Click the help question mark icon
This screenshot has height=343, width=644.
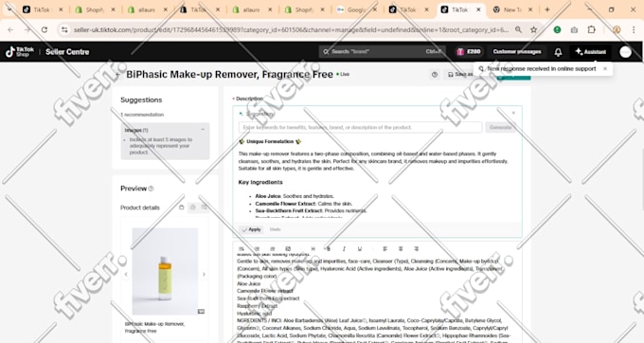tap(435, 75)
